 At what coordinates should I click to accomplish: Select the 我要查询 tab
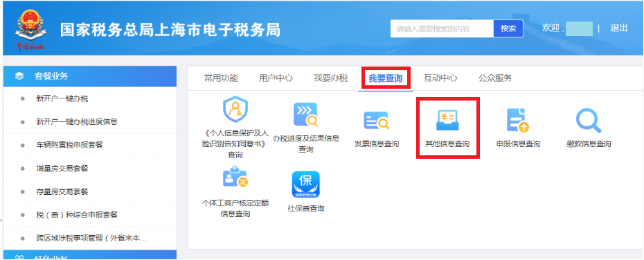click(385, 78)
